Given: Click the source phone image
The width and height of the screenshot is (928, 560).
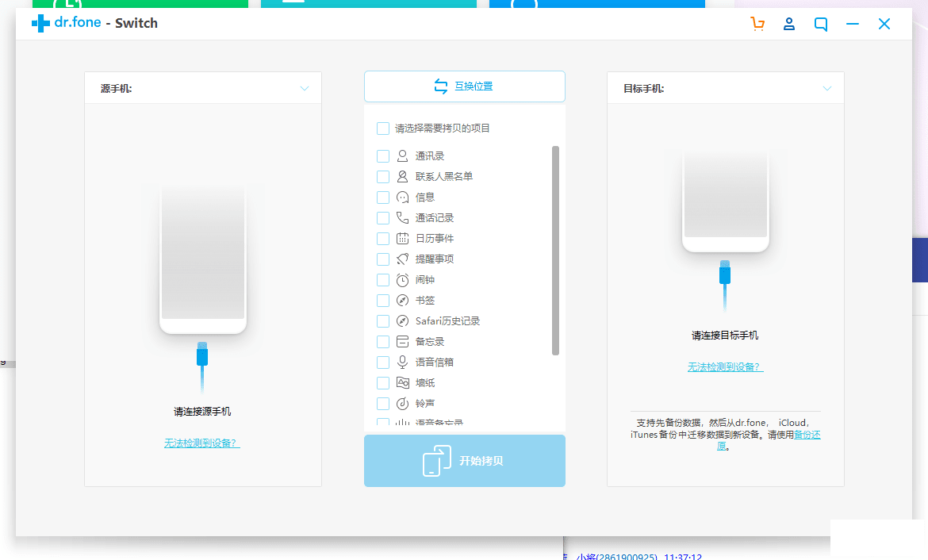Looking at the screenshot, I should pos(203,259).
